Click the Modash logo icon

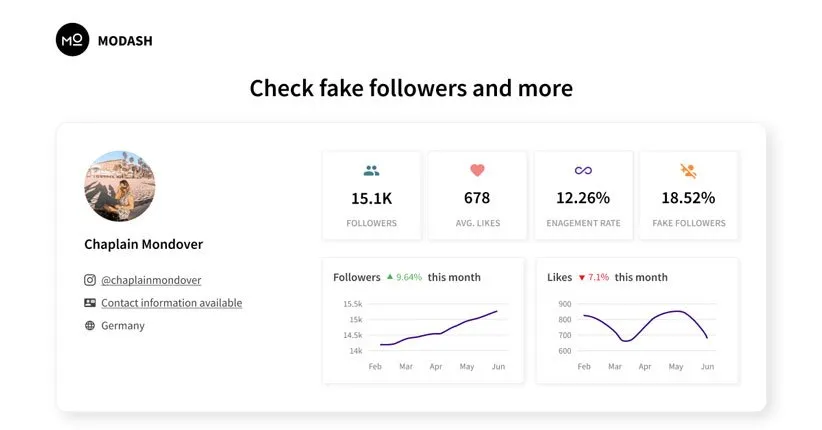click(x=72, y=40)
